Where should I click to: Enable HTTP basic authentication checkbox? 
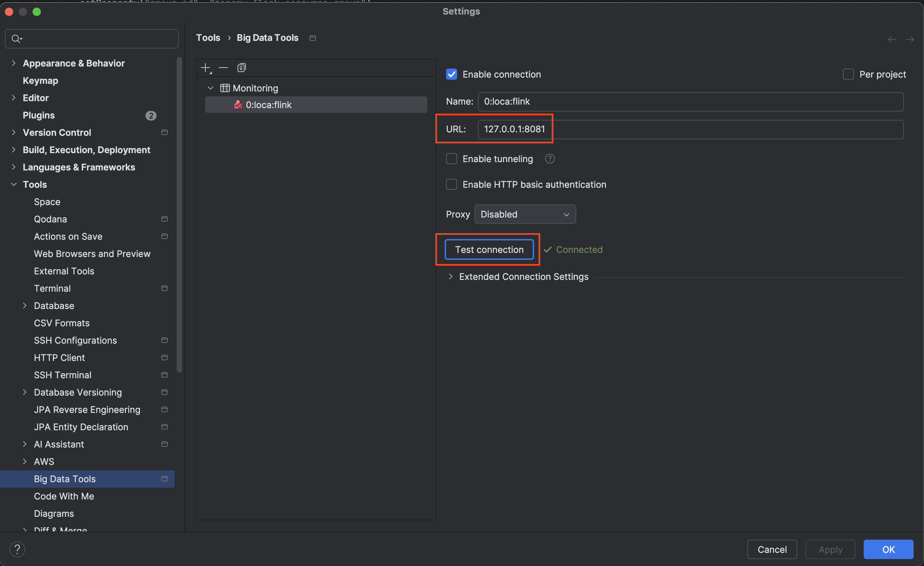point(452,185)
